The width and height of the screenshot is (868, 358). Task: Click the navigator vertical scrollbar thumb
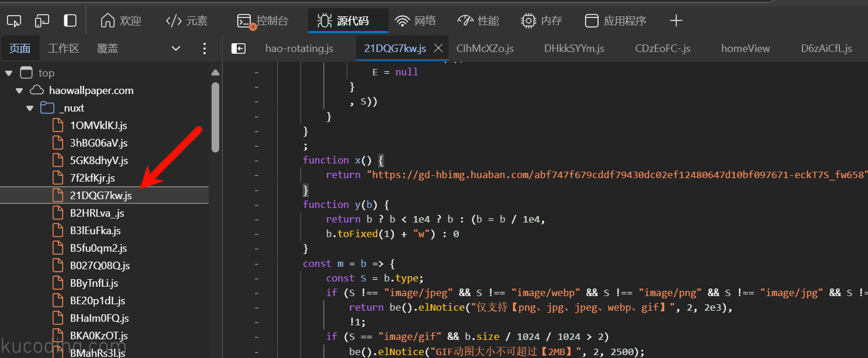(x=215, y=117)
